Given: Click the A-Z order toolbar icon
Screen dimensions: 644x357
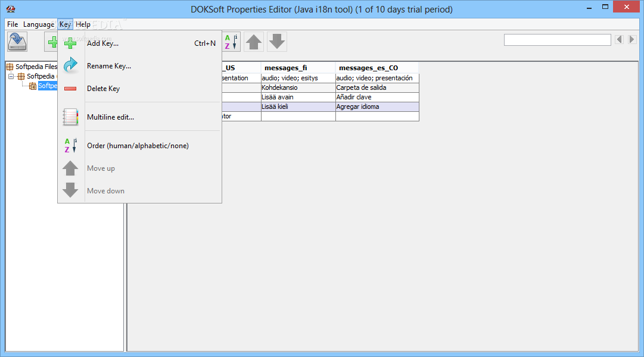Looking at the screenshot, I should [x=231, y=42].
